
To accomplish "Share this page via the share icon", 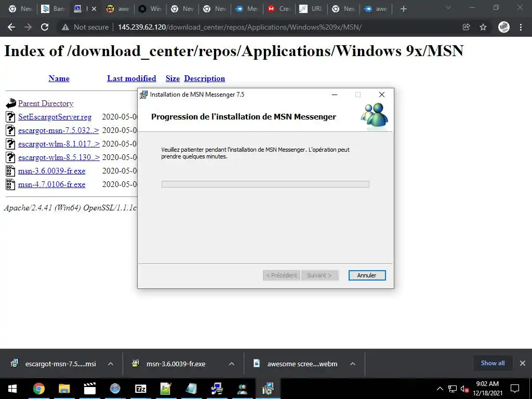I will click(x=467, y=27).
